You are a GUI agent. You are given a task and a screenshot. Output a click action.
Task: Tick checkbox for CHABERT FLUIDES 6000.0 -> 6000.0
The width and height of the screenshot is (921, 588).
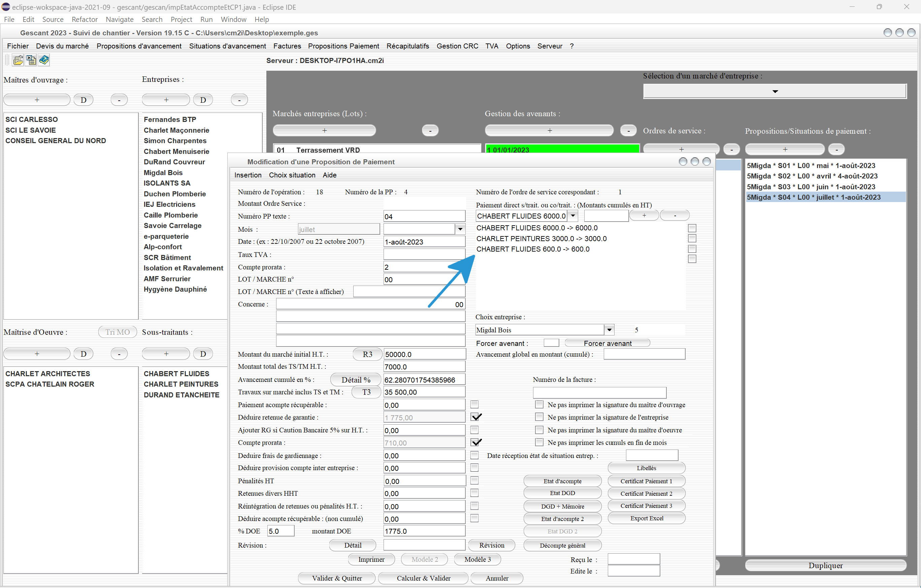(692, 228)
